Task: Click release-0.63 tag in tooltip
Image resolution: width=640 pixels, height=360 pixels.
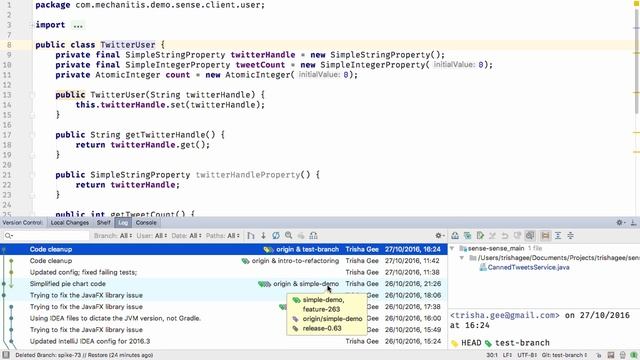Action: pos(322,328)
